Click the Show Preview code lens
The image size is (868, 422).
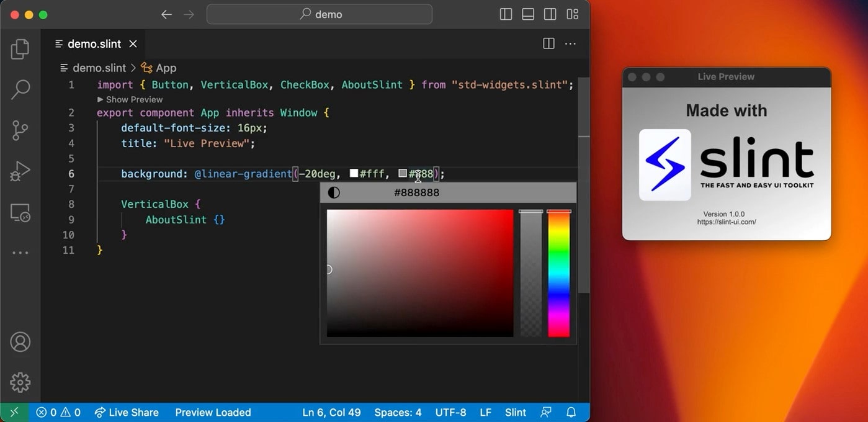[130, 99]
